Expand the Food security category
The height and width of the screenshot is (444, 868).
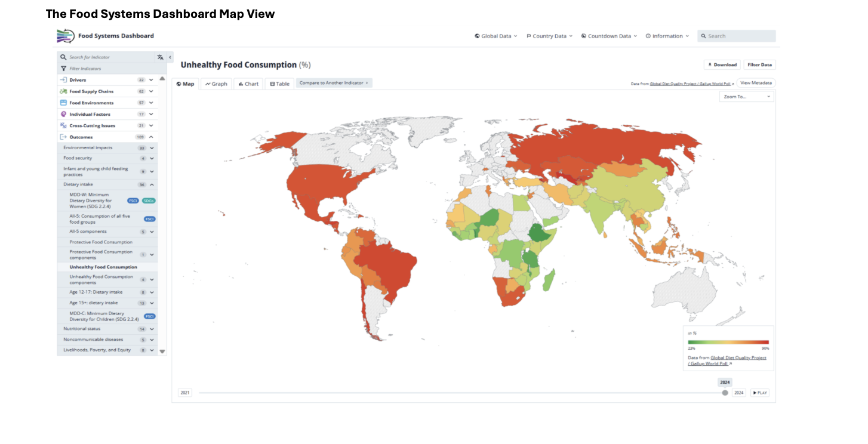pos(152,158)
